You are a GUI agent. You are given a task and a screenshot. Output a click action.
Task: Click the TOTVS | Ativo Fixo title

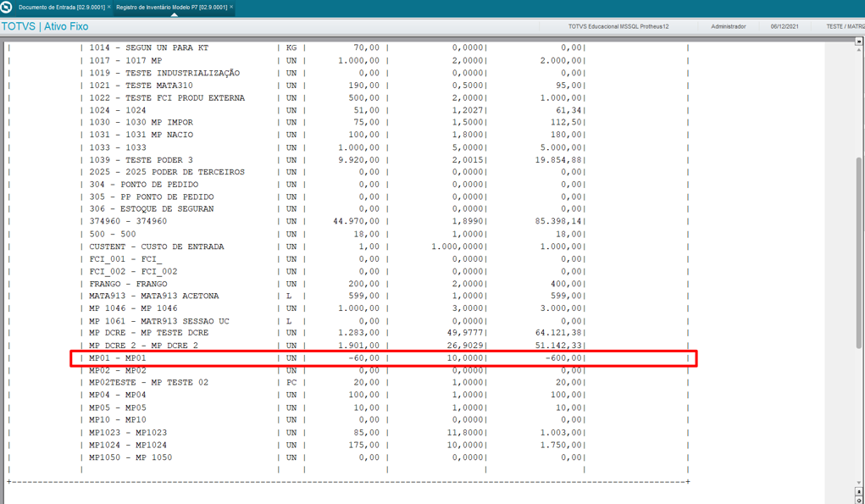pyautogui.click(x=45, y=26)
